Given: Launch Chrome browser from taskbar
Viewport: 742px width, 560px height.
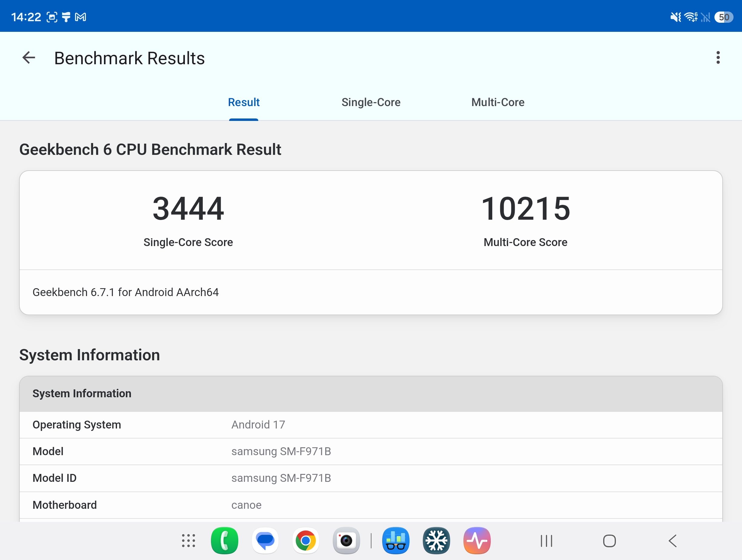Looking at the screenshot, I should 306,541.
